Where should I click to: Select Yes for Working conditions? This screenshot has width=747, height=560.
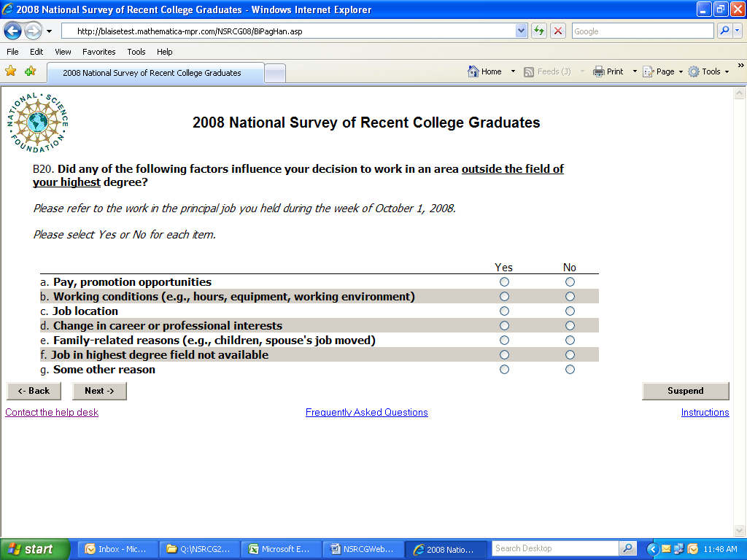[504, 297]
